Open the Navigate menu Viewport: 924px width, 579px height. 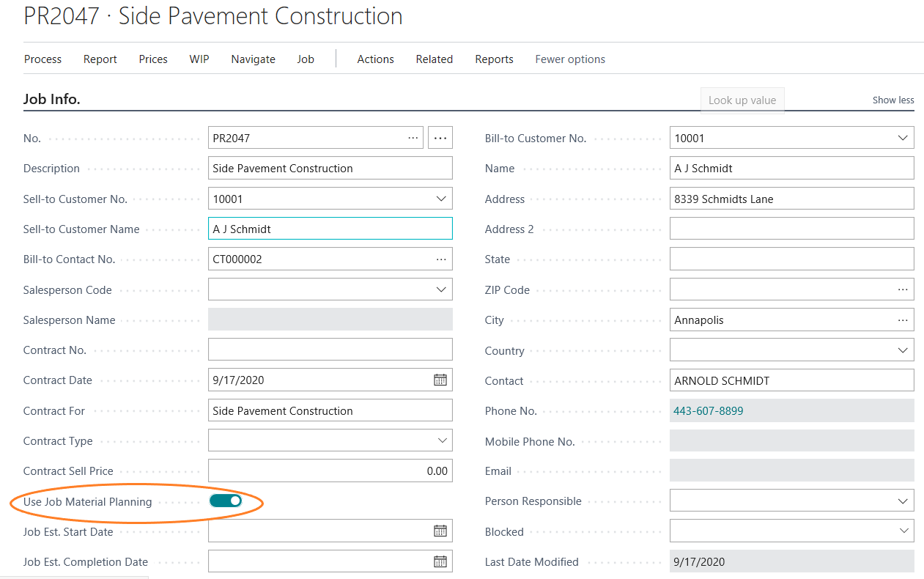253,59
